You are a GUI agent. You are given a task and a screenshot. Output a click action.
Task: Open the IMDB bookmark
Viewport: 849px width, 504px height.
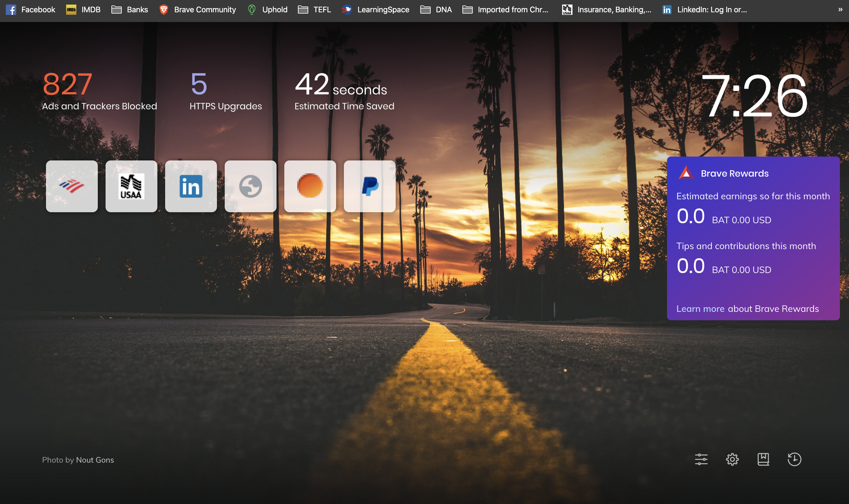click(x=83, y=9)
